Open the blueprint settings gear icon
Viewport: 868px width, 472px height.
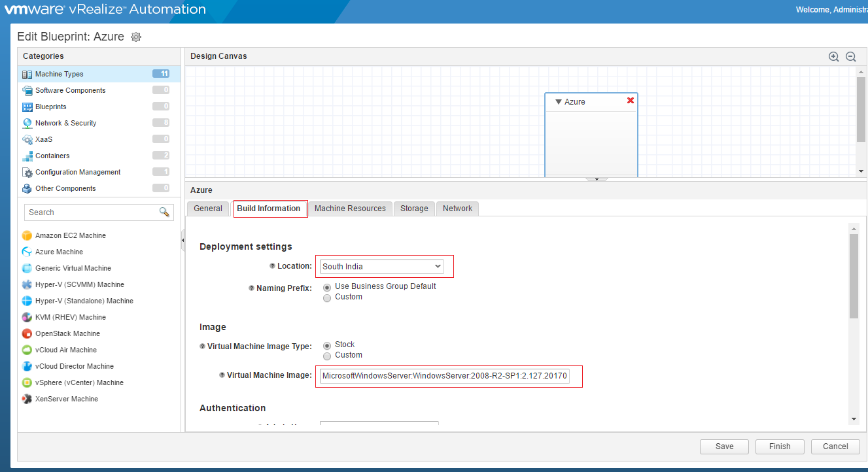point(135,37)
